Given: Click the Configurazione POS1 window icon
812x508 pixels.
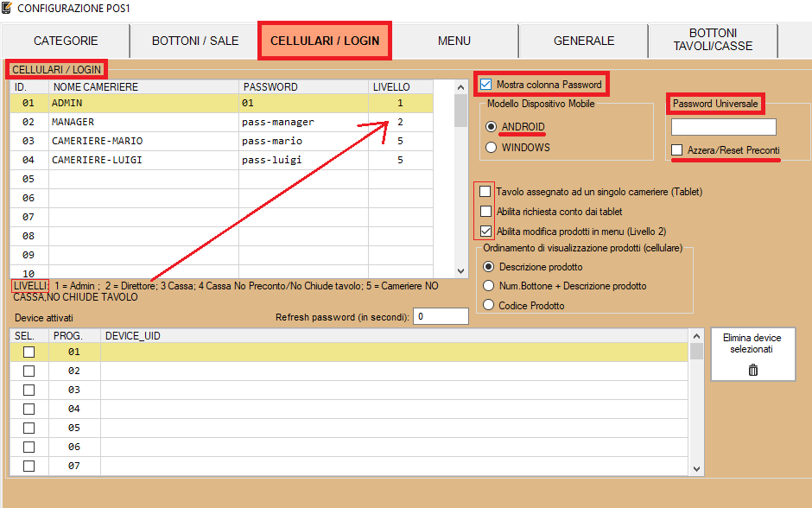Looking at the screenshot, I should (x=7, y=8).
